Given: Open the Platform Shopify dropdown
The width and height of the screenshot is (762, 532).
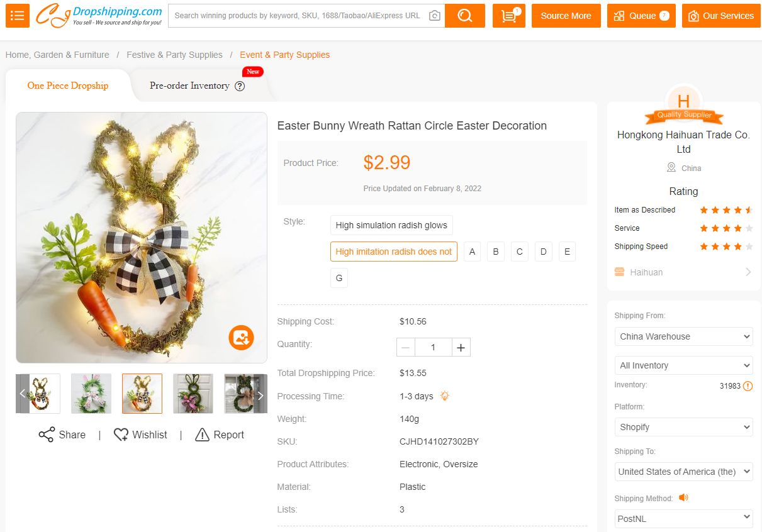Looking at the screenshot, I should [x=683, y=427].
